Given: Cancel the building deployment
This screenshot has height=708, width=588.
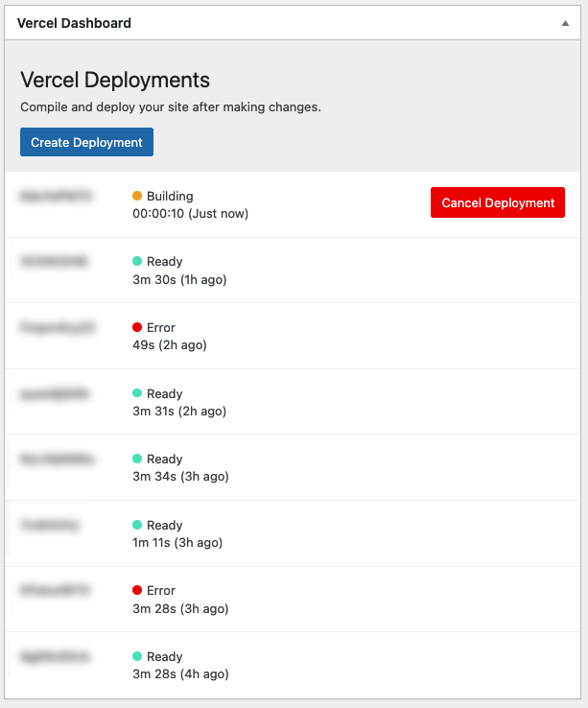Looking at the screenshot, I should click(498, 202).
